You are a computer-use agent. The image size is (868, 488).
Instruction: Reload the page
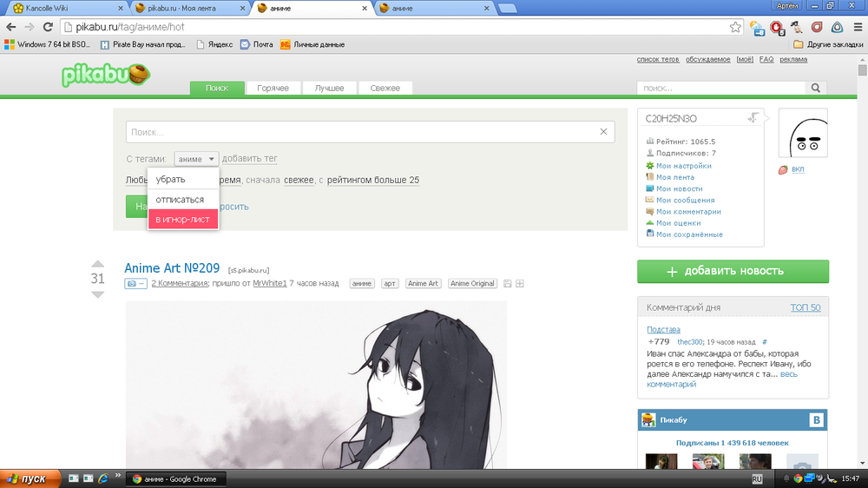click(48, 27)
